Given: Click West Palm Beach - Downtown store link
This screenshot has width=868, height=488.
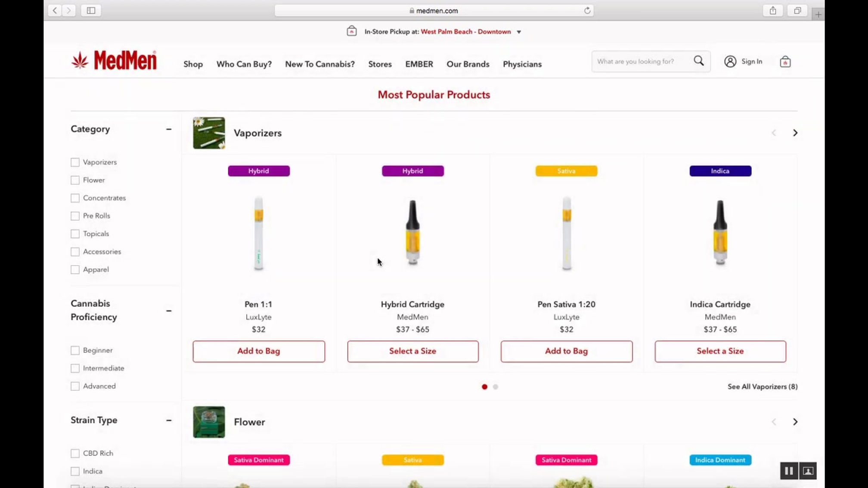Looking at the screenshot, I should pyautogui.click(x=466, y=31).
